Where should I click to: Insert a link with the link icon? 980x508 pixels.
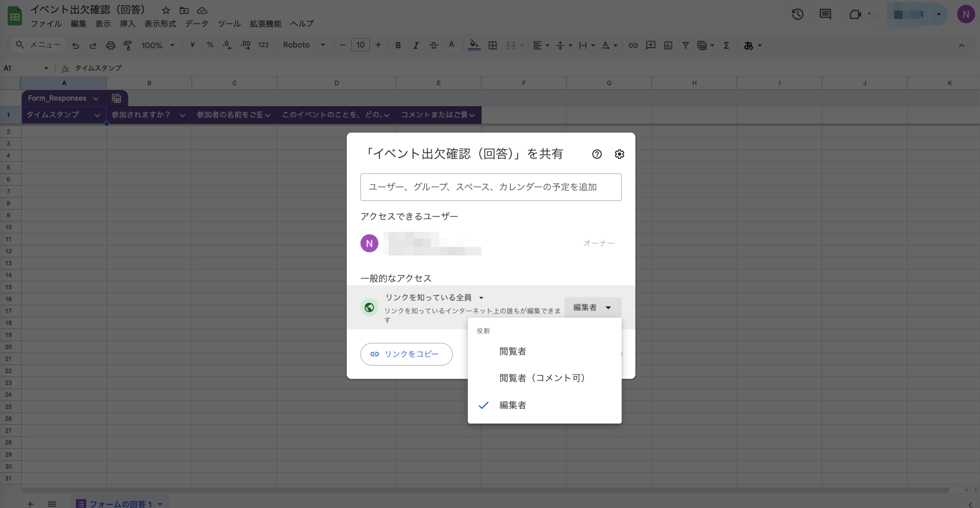pyautogui.click(x=634, y=45)
